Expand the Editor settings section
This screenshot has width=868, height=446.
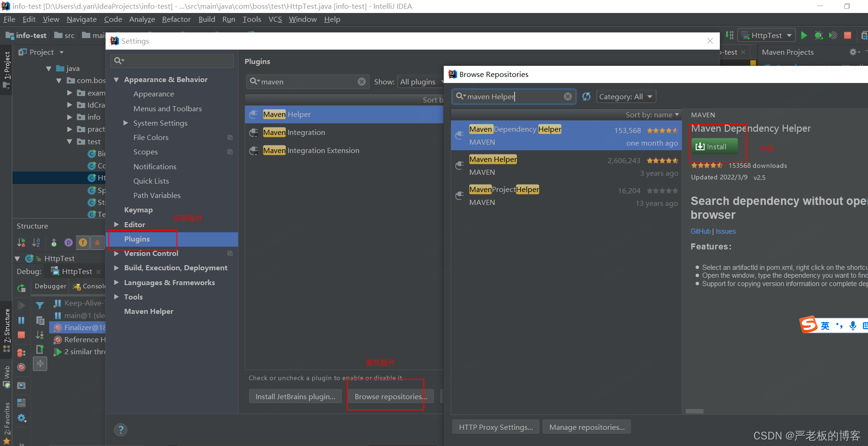point(117,224)
